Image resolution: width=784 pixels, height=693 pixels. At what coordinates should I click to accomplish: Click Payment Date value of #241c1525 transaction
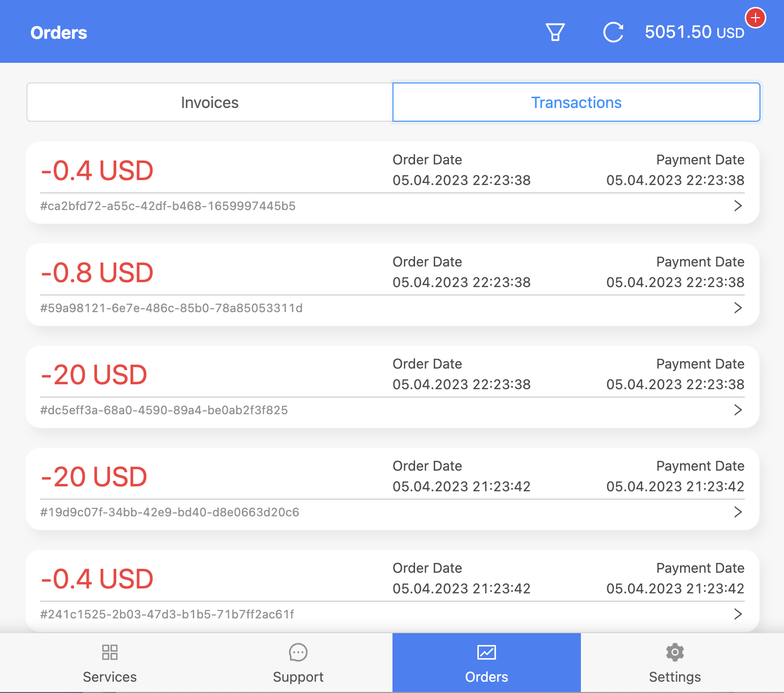[x=676, y=588]
